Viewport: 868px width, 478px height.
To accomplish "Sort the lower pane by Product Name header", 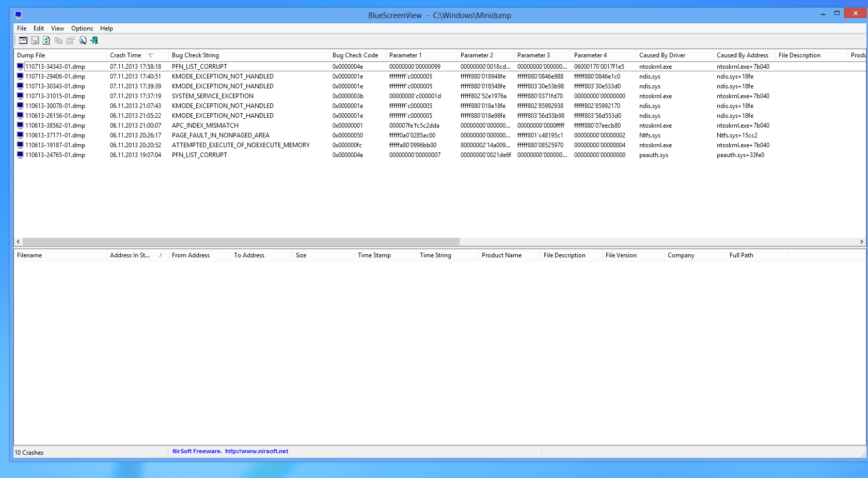I will tap(510, 255).
